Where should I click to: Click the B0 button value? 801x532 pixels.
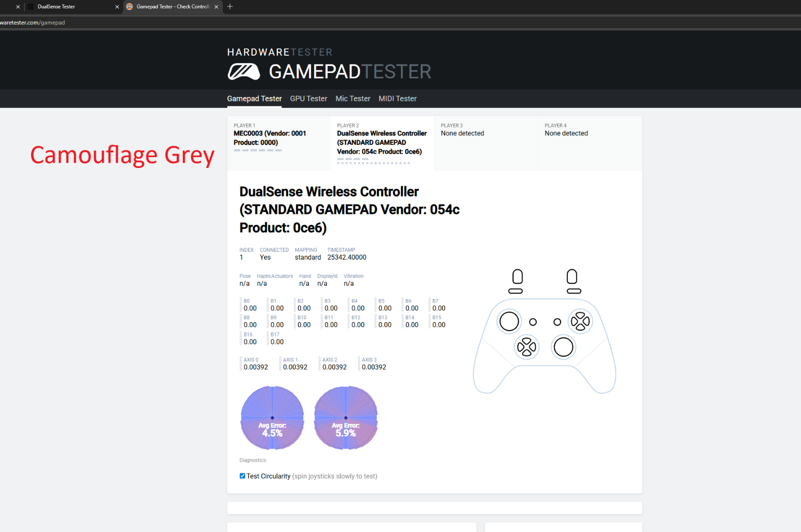[x=250, y=308]
